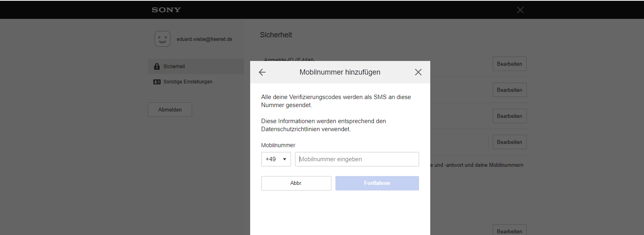The width and height of the screenshot is (644, 235).
Task: Open the +49 country code dropdown
Action: (x=276, y=159)
